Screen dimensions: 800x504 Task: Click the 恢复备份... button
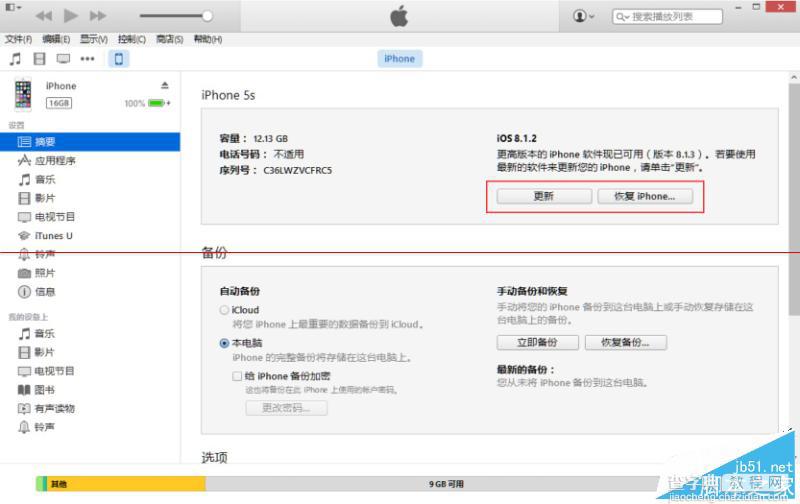pos(626,342)
